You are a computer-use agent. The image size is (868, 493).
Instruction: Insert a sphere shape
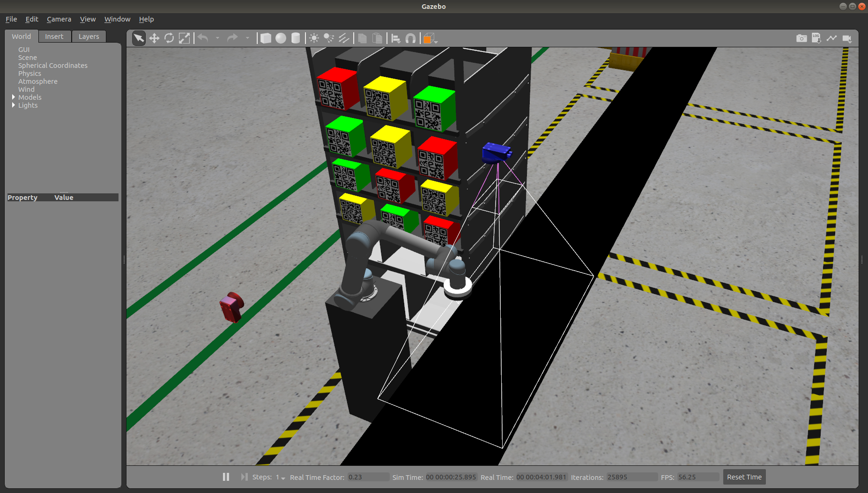click(281, 38)
